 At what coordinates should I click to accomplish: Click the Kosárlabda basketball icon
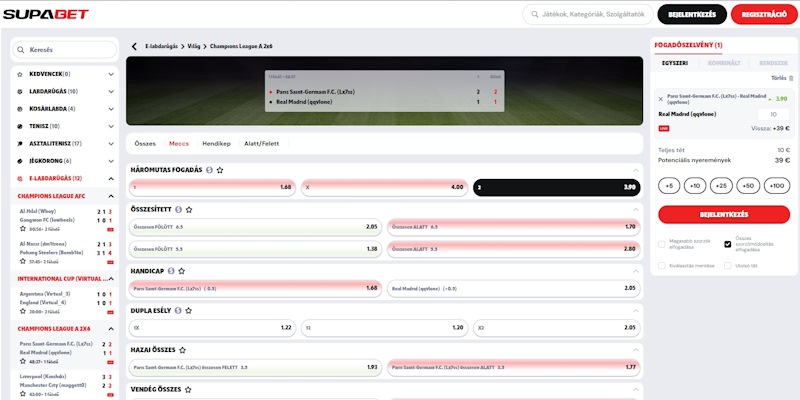tap(20, 109)
